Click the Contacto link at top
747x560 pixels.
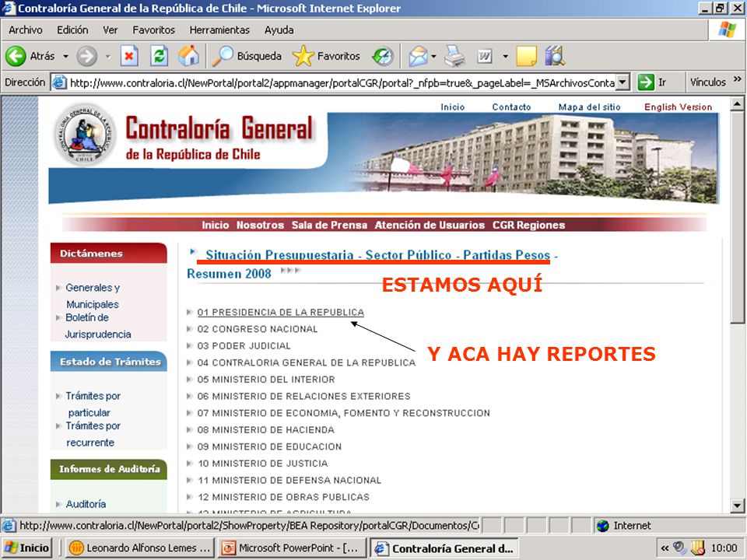(x=511, y=107)
